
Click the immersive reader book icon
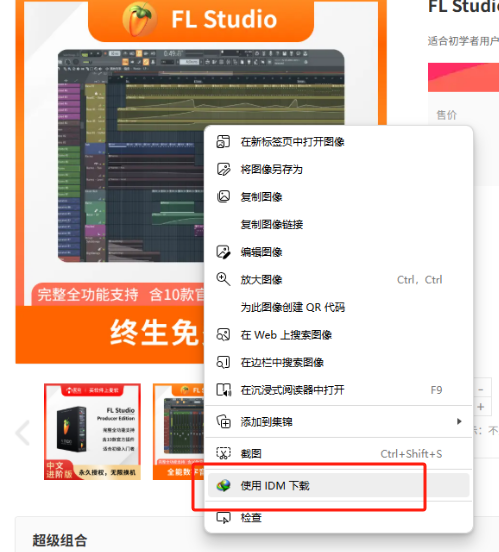coord(224,390)
